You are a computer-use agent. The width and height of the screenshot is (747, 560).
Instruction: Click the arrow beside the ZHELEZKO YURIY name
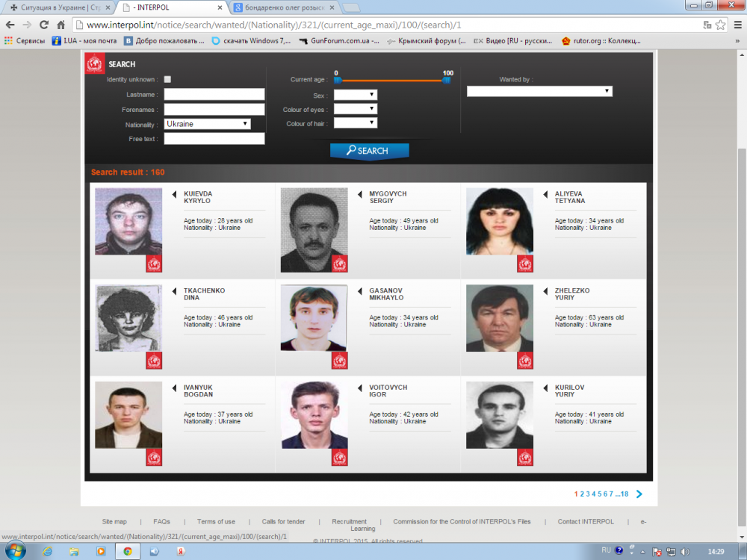pyautogui.click(x=545, y=291)
